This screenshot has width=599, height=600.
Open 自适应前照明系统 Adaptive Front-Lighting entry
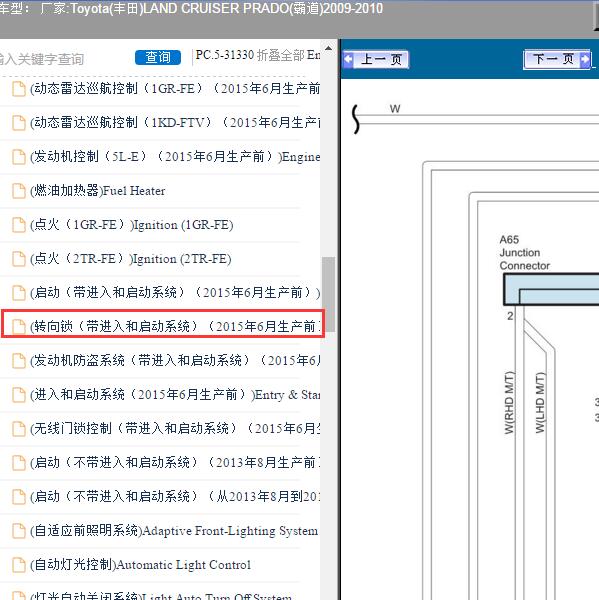pos(174,531)
